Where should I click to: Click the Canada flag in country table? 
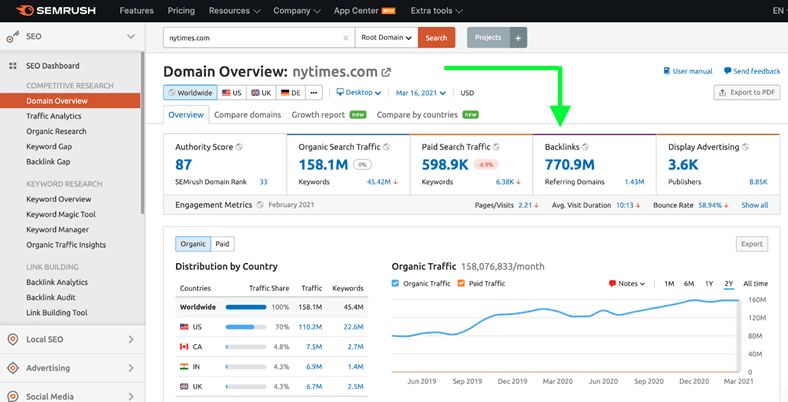pos(184,347)
